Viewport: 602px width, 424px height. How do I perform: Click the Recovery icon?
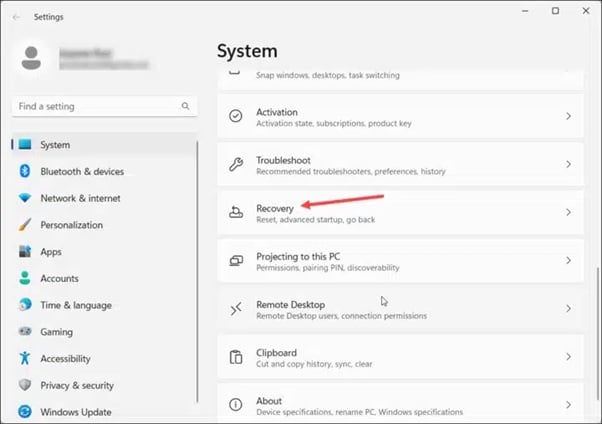coord(236,212)
